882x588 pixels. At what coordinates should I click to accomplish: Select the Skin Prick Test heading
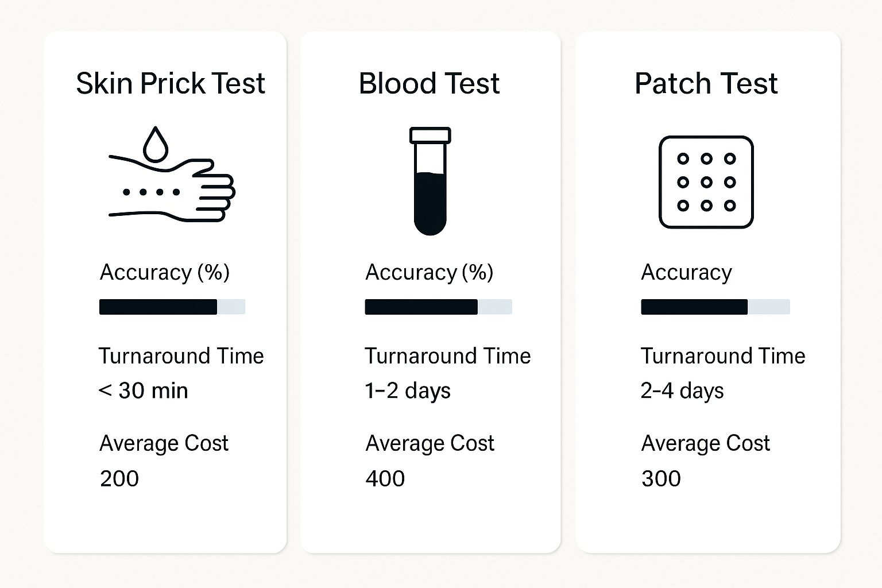(x=171, y=84)
